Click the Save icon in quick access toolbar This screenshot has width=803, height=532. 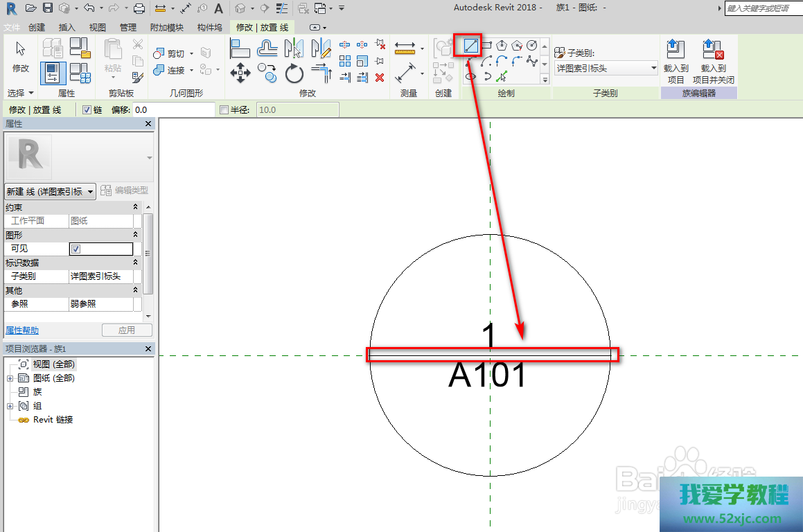47,8
